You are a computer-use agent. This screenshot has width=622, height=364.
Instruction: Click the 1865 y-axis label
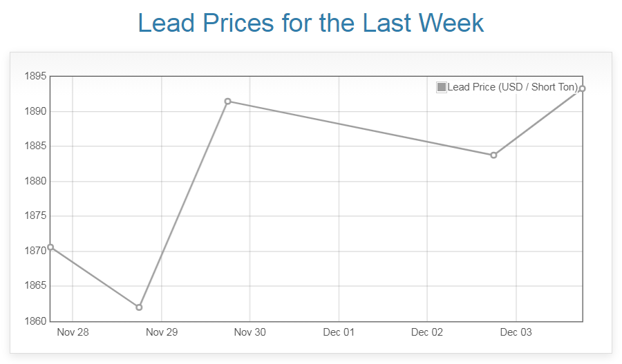[35, 286]
